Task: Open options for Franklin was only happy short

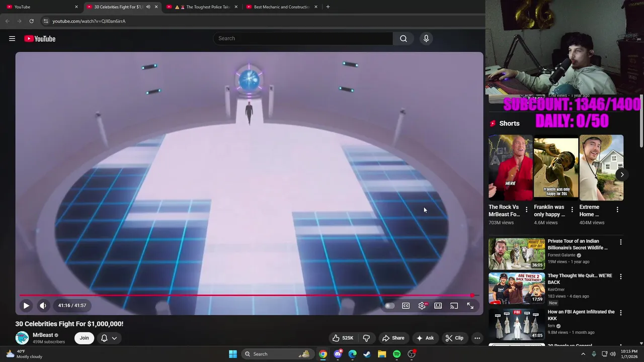Action: (572, 210)
